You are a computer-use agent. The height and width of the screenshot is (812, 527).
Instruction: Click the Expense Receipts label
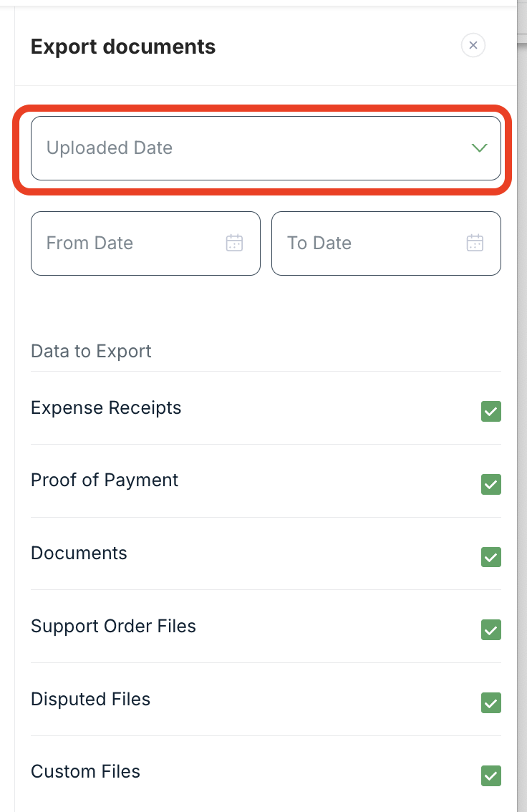[x=106, y=408]
